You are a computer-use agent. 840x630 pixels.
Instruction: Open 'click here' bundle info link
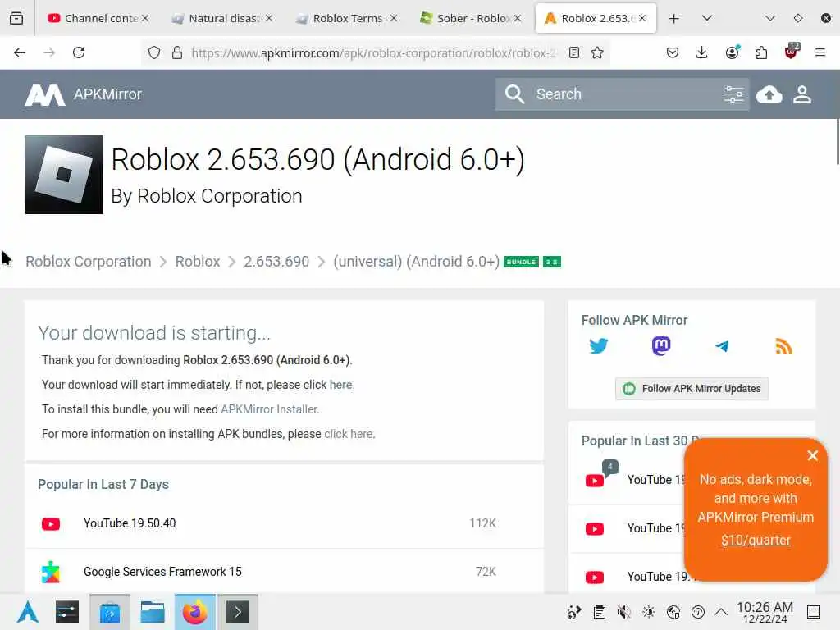pyautogui.click(x=348, y=434)
